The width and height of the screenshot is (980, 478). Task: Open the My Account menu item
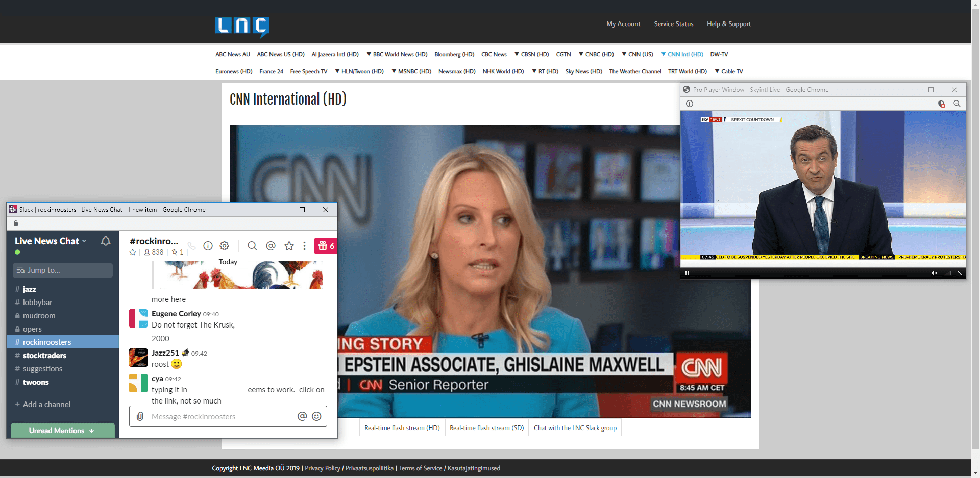[x=623, y=24]
